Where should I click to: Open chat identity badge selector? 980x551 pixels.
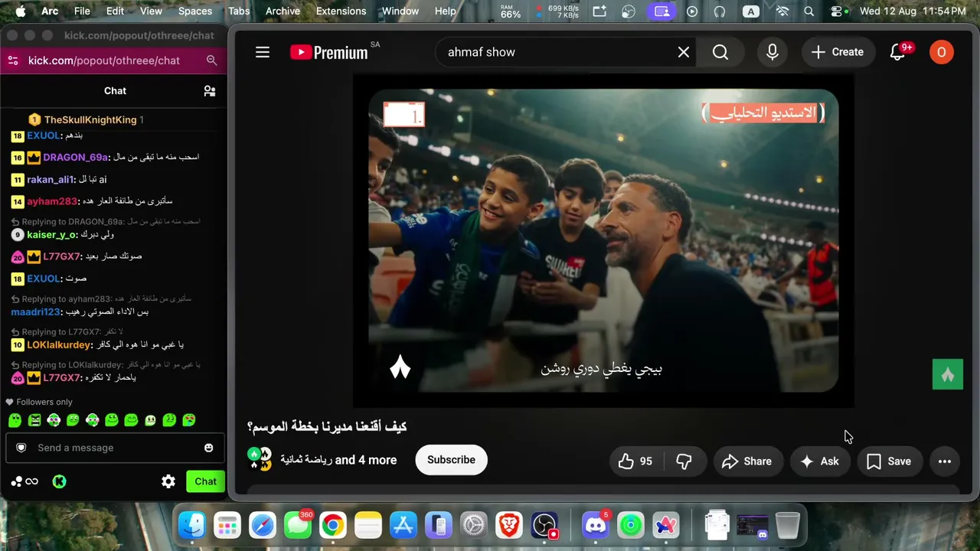21,448
